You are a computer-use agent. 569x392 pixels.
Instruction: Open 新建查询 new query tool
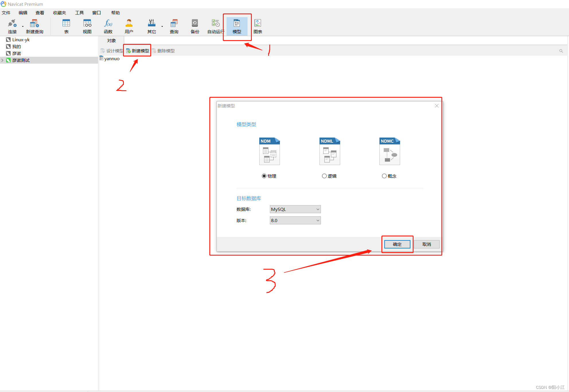point(34,26)
